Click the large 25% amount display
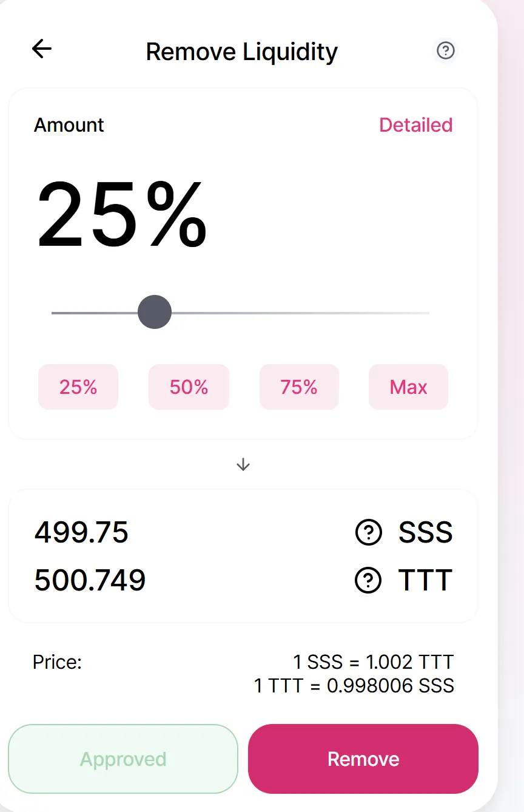The height and width of the screenshot is (812, 524). (122, 215)
